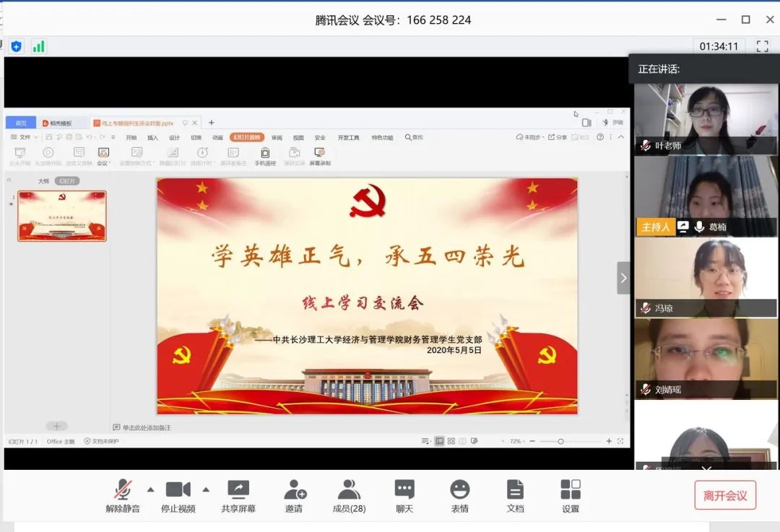
Task: Leave the meeting (离开会议)
Action: point(725,495)
